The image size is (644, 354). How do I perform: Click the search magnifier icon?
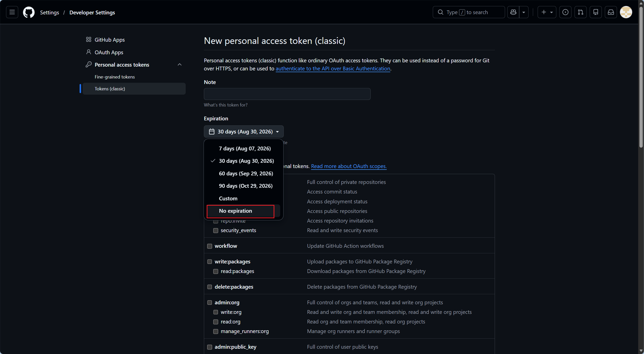pos(440,12)
